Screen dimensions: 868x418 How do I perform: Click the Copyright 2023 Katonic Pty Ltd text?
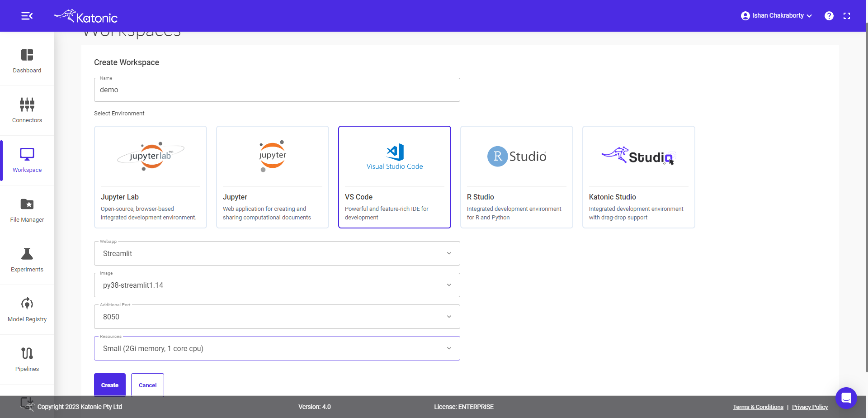(80, 407)
